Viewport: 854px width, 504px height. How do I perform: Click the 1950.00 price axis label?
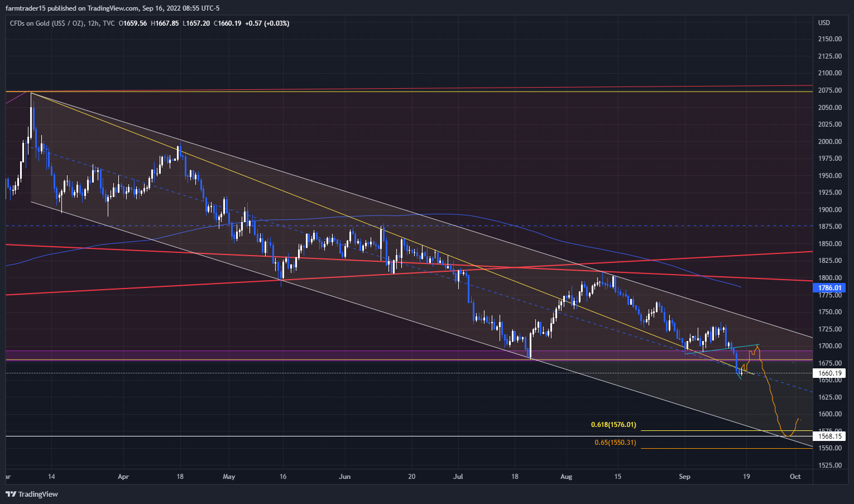[x=830, y=176]
